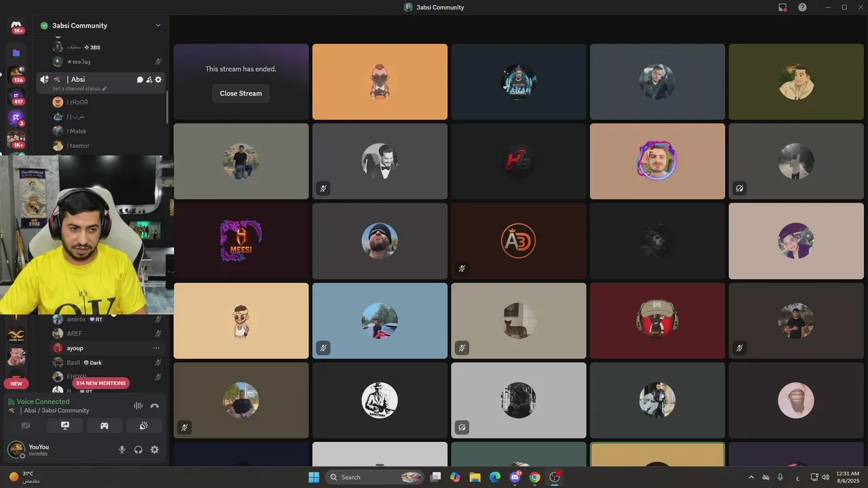Edit channel status pencil icon
This screenshot has width=868, height=488.
(104, 89)
